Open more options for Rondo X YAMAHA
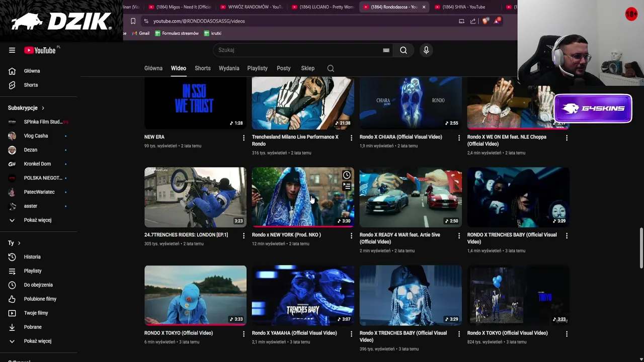 point(351,334)
